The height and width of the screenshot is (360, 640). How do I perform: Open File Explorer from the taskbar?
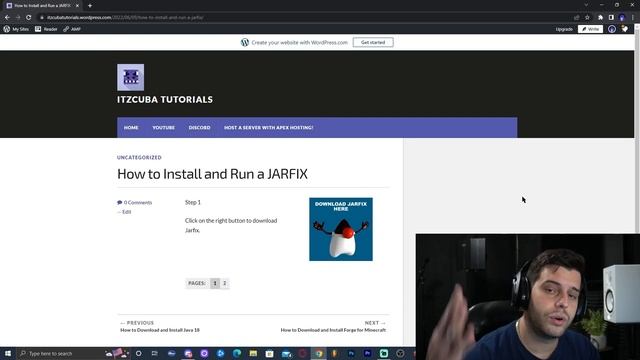tap(253, 353)
